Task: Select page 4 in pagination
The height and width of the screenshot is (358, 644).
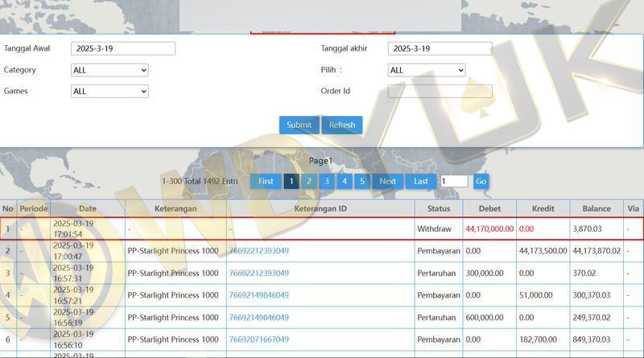Action: pyautogui.click(x=345, y=182)
